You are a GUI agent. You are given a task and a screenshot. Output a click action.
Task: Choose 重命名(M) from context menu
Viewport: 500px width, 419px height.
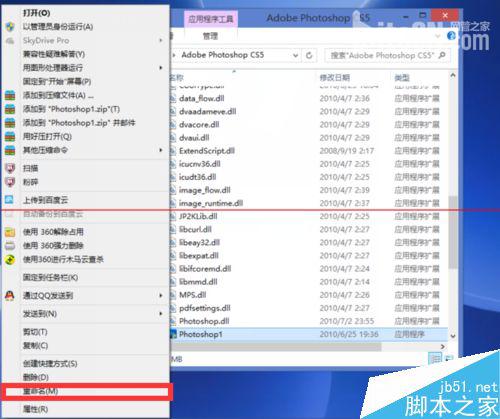pyautogui.click(x=40, y=391)
